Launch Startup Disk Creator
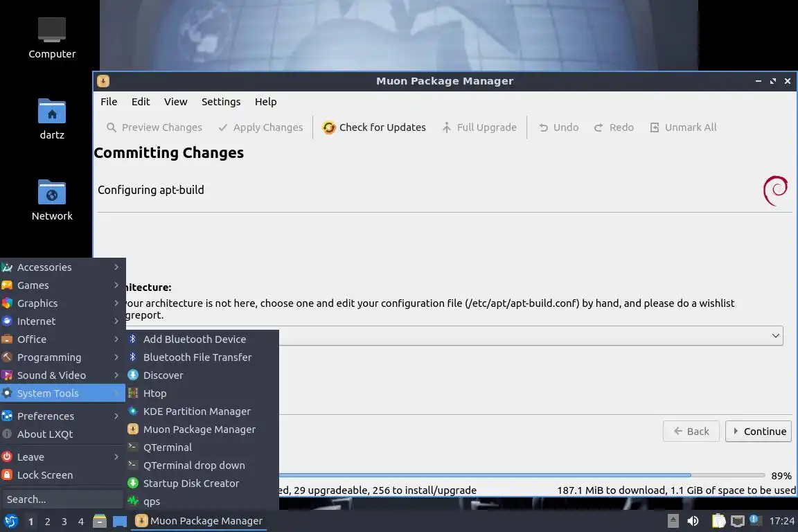The image size is (798, 532). tap(202, 483)
